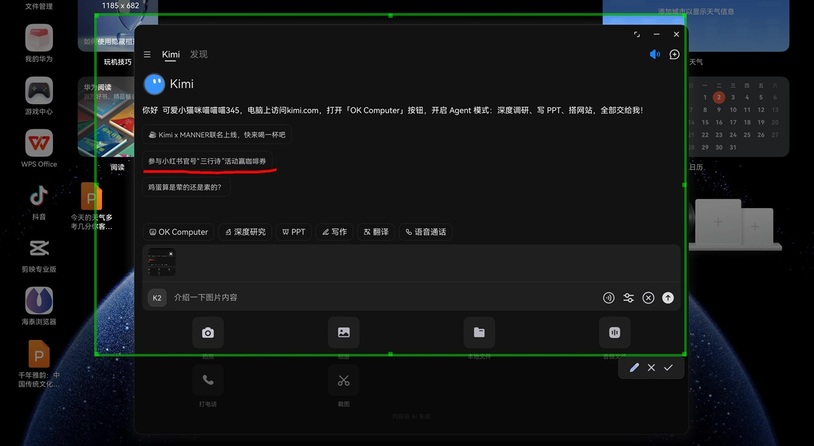Send the message with the up-arrow button
The height and width of the screenshot is (446, 814).
[x=668, y=297]
